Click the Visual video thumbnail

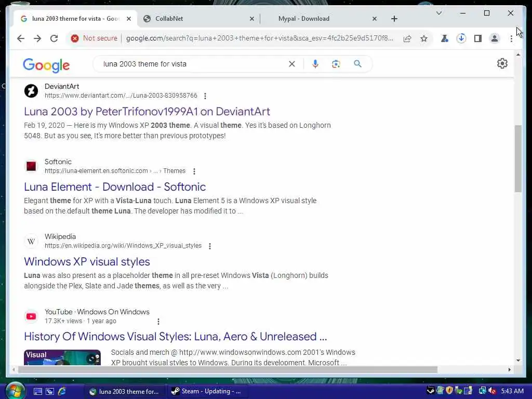[x=62, y=357]
